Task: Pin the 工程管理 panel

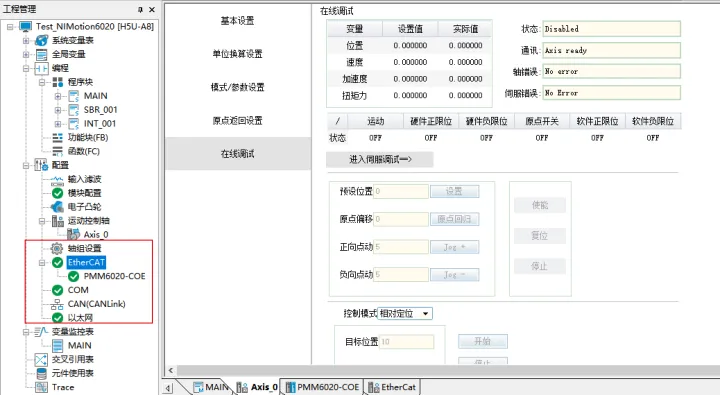Action: pyautogui.click(x=141, y=10)
